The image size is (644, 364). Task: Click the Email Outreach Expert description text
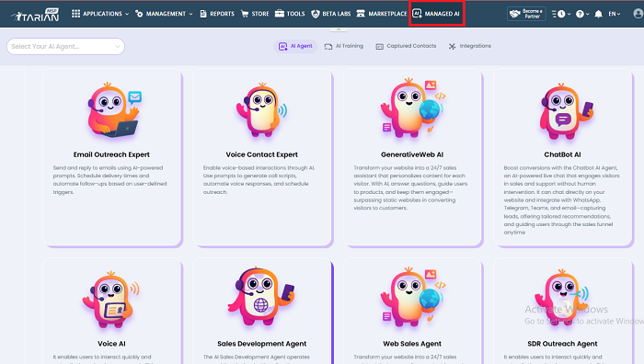coord(109,180)
